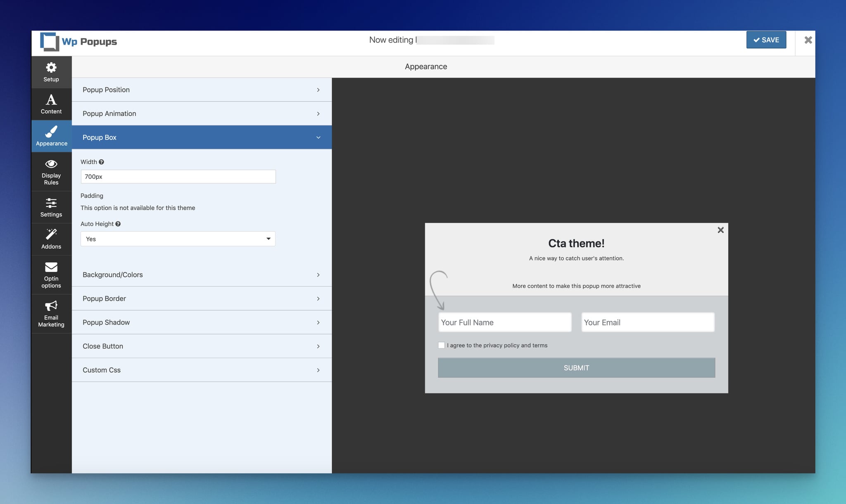
Task: Expand the Popup Animation section
Action: point(202,114)
